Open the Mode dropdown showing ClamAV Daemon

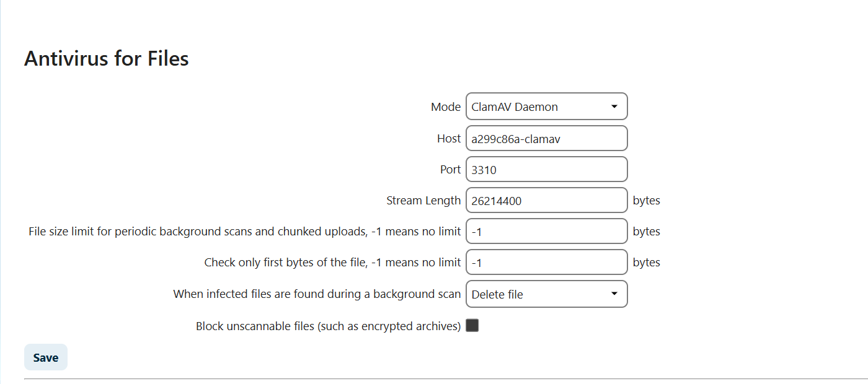tap(546, 107)
